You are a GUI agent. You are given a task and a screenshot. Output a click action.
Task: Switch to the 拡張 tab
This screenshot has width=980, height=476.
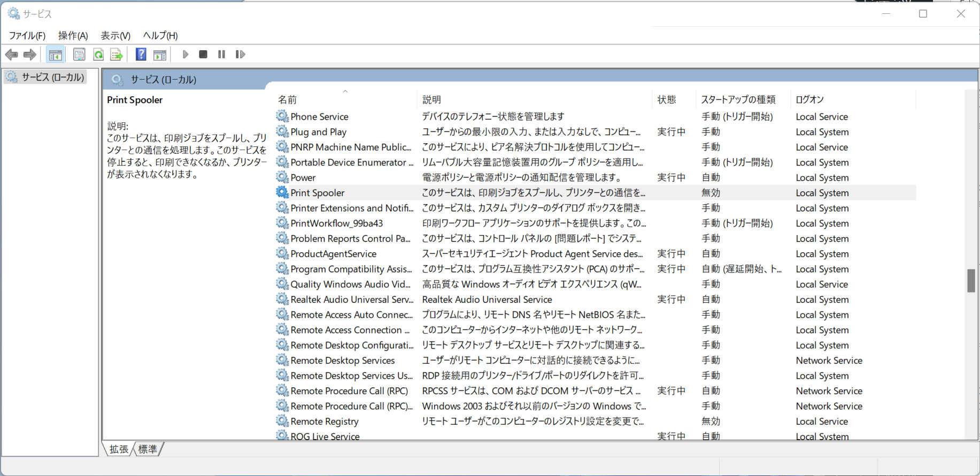(x=119, y=449)
